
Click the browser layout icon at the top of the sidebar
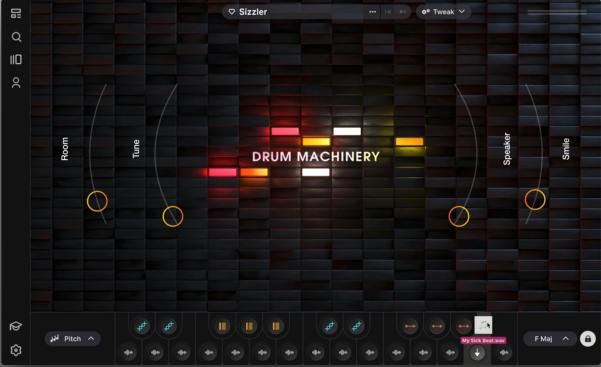point(16,14)
